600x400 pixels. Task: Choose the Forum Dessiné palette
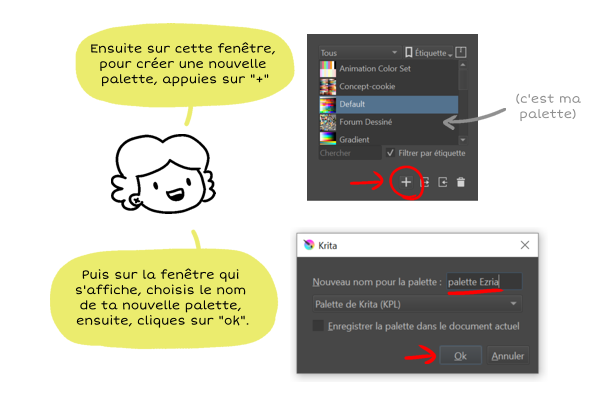tap(389, 122)
